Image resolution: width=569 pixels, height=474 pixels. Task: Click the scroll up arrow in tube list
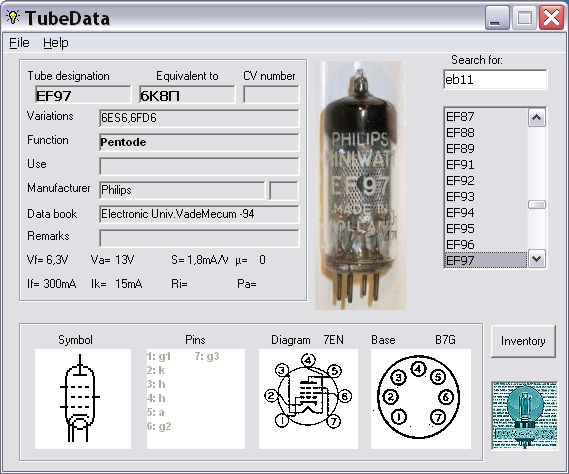[x=537, y=118]
